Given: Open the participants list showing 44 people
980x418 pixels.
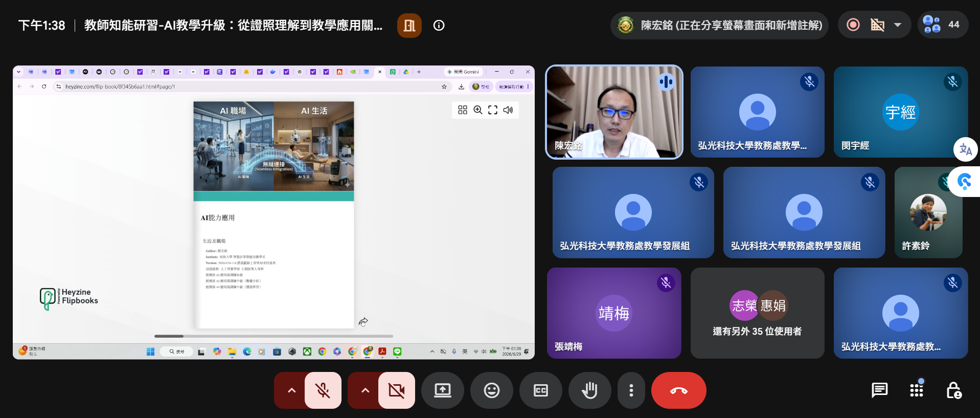Looking at the screenshot, I should pos(943,25).
